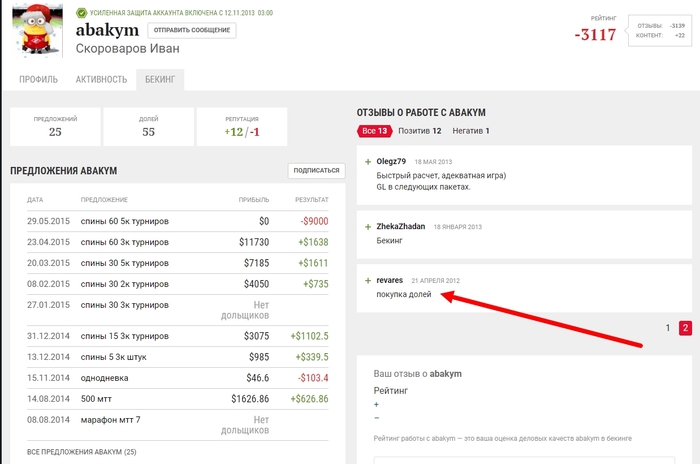
Task: Open offer спины 30 5к турниров
Action: (x=125, y=263)
